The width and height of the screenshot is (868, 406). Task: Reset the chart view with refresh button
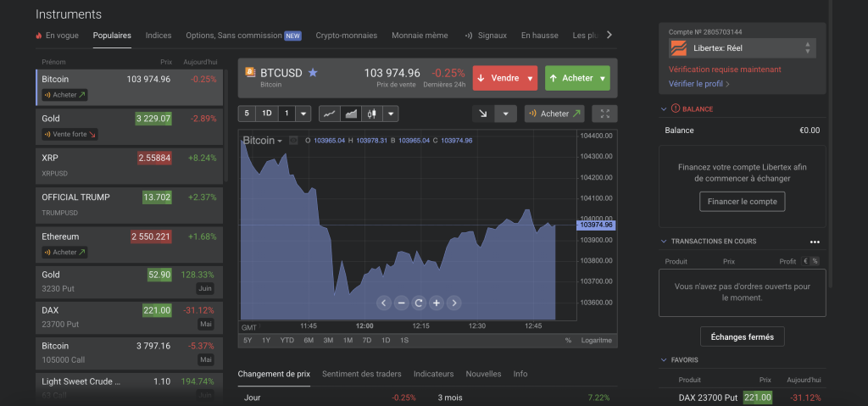point(419,303)
